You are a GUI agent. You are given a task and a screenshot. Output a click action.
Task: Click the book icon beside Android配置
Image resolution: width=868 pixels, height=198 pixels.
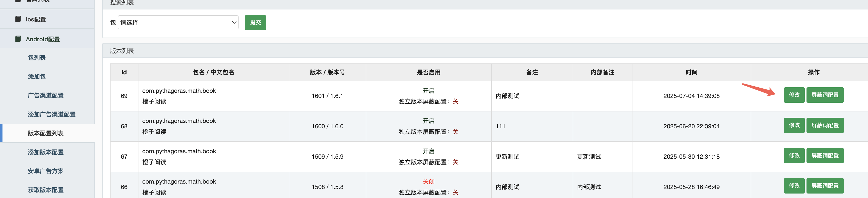coord(18,39)
